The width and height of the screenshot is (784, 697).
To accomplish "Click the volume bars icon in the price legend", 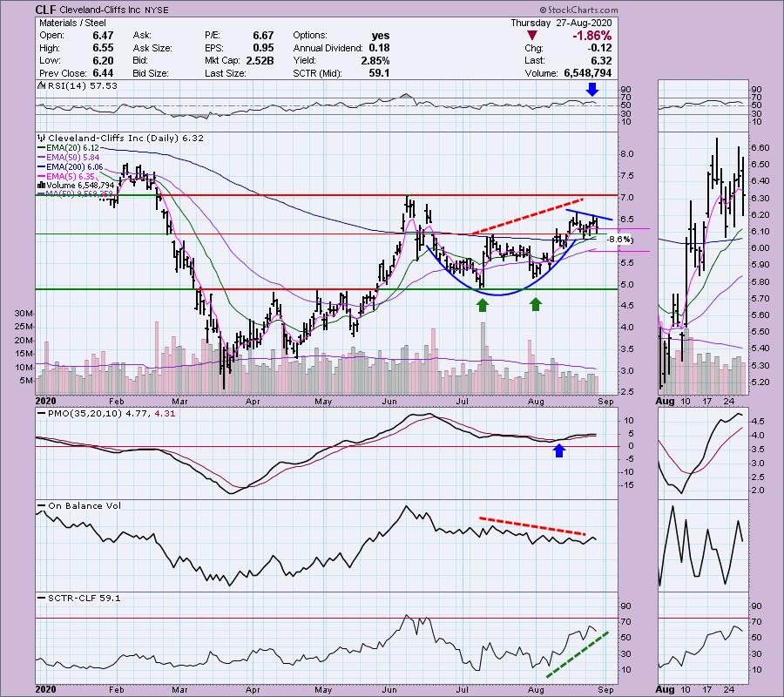I will pyautogui.click(x=42, y=185).
